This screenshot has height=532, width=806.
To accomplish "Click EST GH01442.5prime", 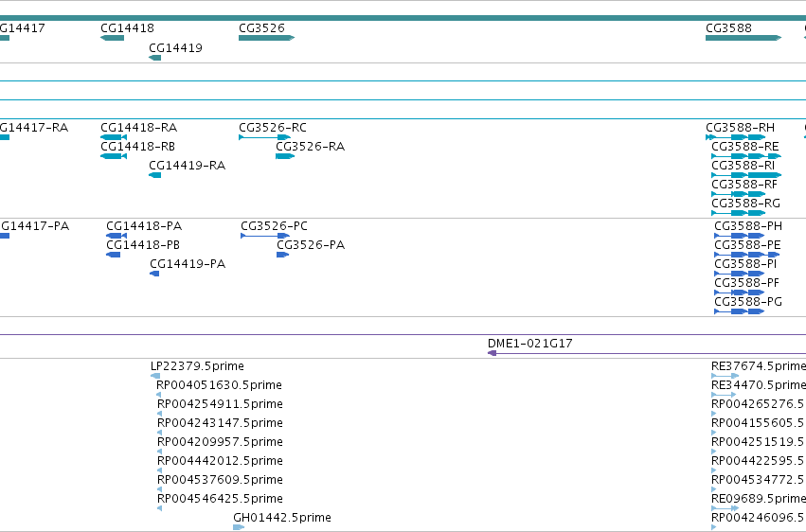I will (239, 527).
